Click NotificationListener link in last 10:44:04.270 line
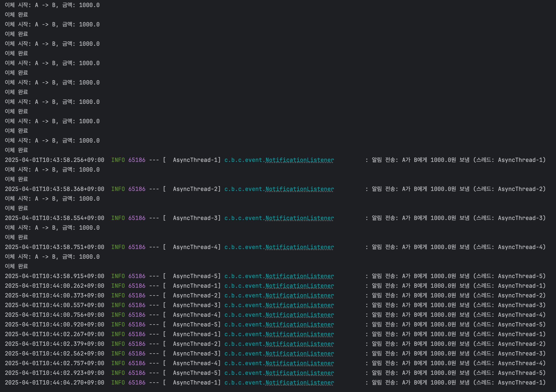The height and width of the screenshot is (392, 556). [x=300, y=383]
